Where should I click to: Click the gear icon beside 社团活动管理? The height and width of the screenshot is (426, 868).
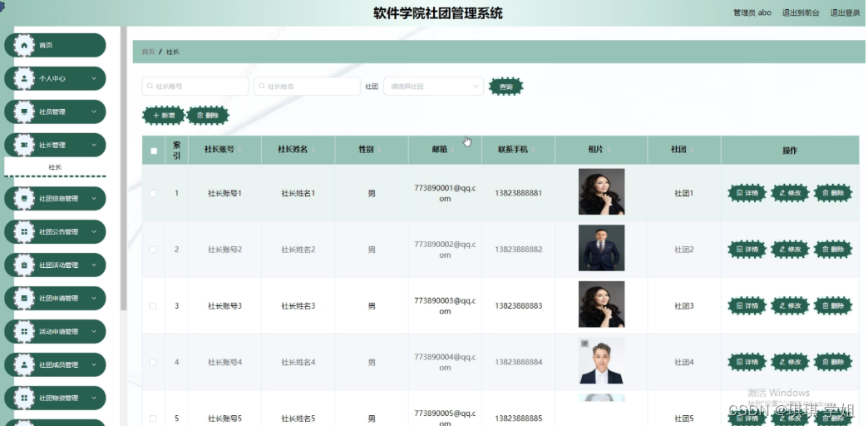[x=24, y=265]
